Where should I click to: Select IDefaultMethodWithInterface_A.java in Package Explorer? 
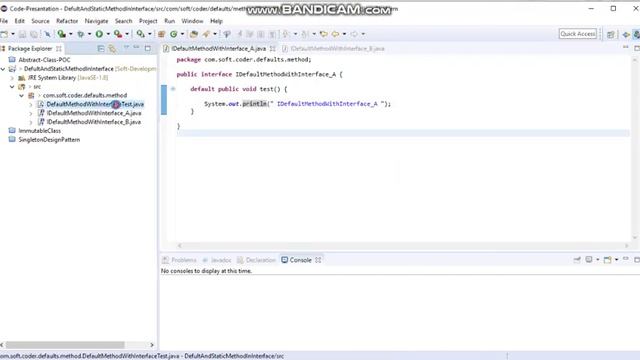(94, 113)
